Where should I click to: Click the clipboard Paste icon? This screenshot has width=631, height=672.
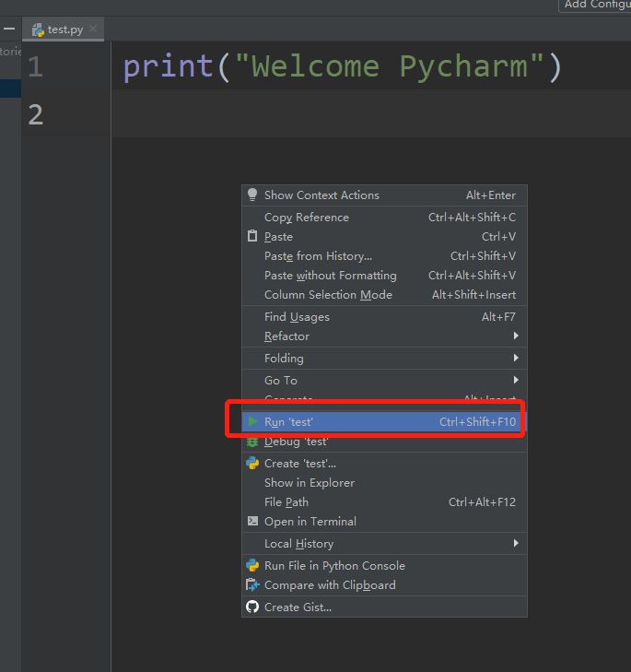(x=252, y=237)
